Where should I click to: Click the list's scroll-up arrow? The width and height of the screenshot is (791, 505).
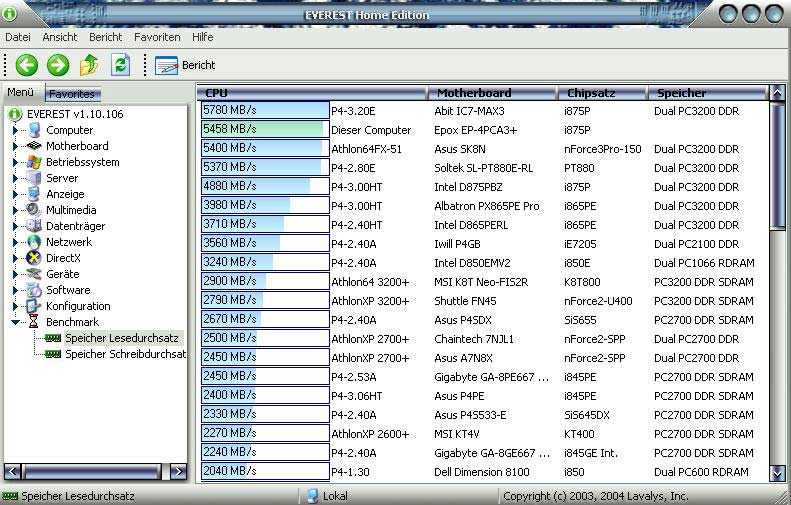[x=778, y=93]
